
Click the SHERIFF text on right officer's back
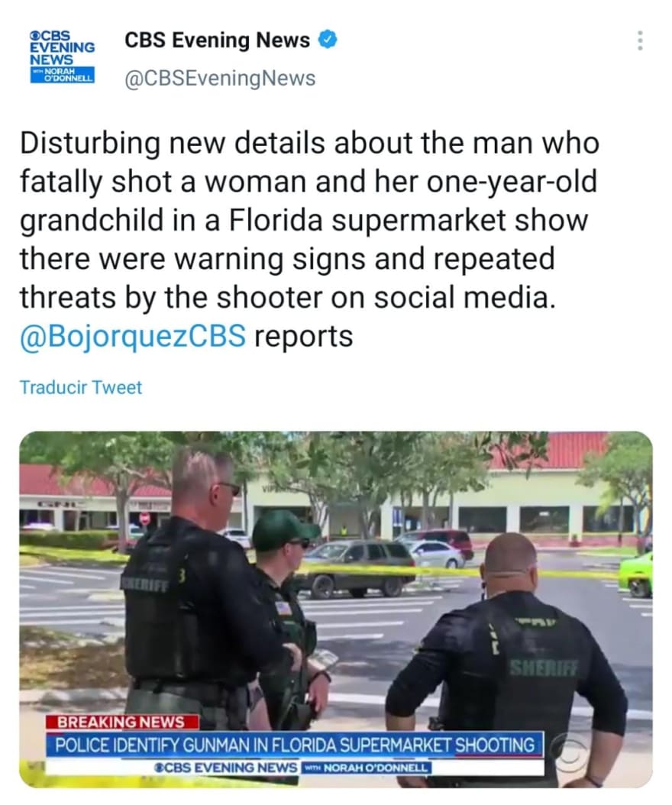click(x=543, y=668)
